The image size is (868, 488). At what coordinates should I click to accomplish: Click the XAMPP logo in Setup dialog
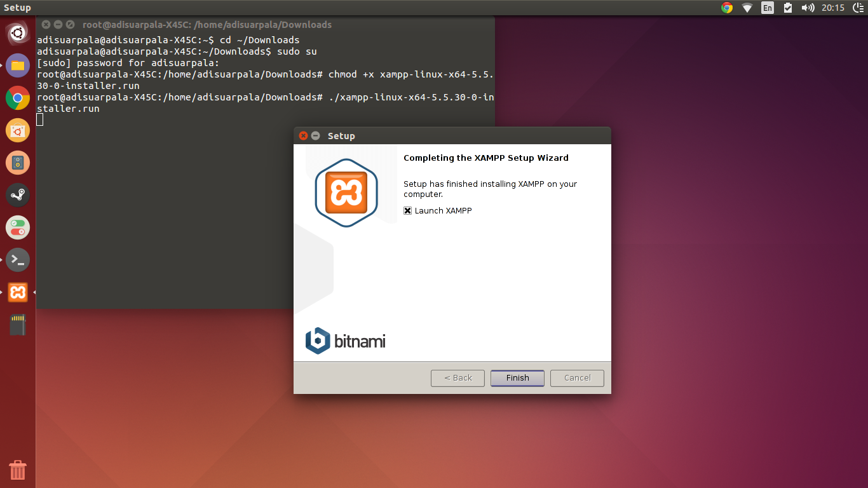click(x=346, y=193)
